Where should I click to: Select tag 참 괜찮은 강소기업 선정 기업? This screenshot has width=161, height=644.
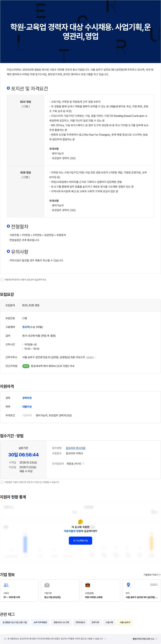pyautogui.click(x=15, y=622)
